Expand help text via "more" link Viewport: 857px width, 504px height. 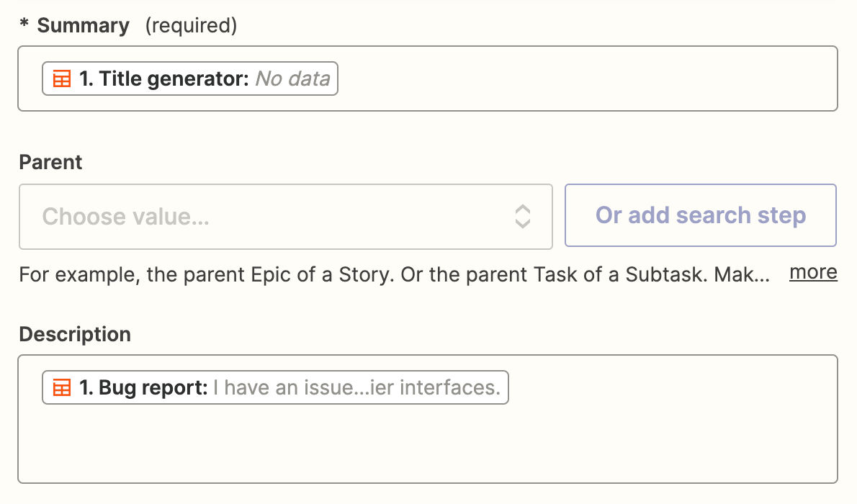click(x=813, y=272)
